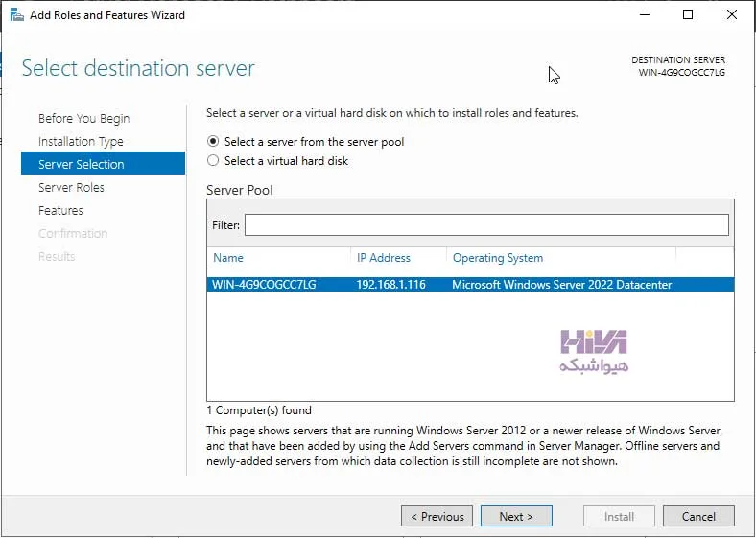Close the Add Roles wizard window

pyautogui.click(x=731, y=15)
